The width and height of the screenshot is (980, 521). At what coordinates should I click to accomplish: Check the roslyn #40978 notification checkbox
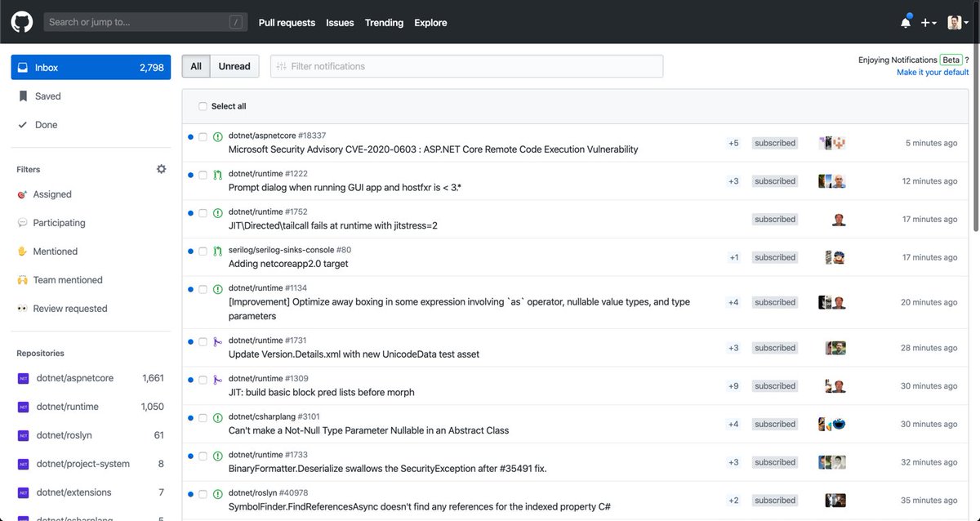pyautogui.click(x=203, y=494)
